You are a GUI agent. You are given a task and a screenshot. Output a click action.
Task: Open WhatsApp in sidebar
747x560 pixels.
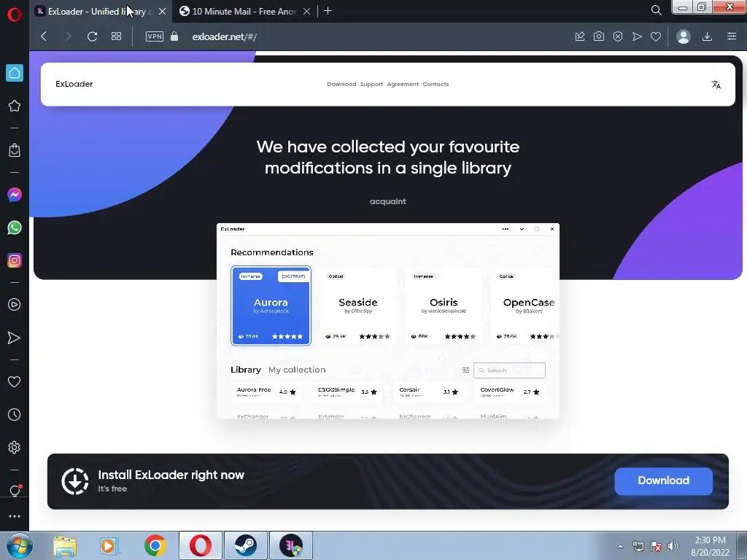point(15,227)
